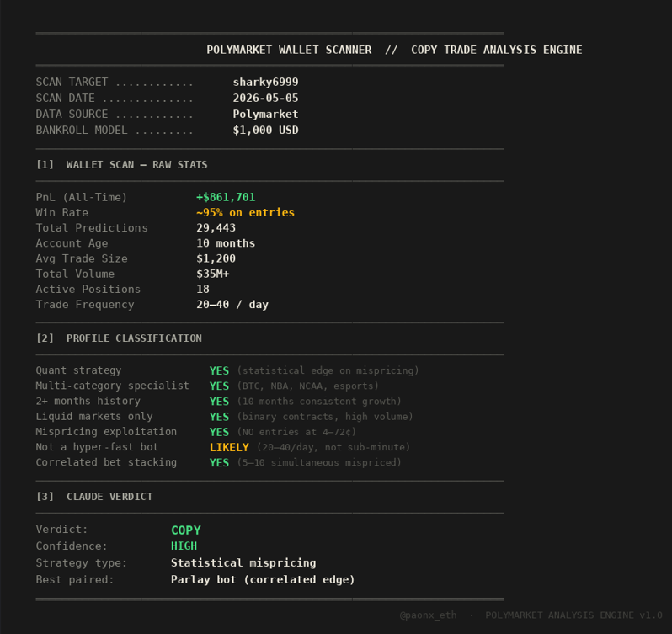This screenshot has width=672, height=634.
Task: Click the WALLET SCAN — RAW STATS header
Action: [x=136, y=165]
